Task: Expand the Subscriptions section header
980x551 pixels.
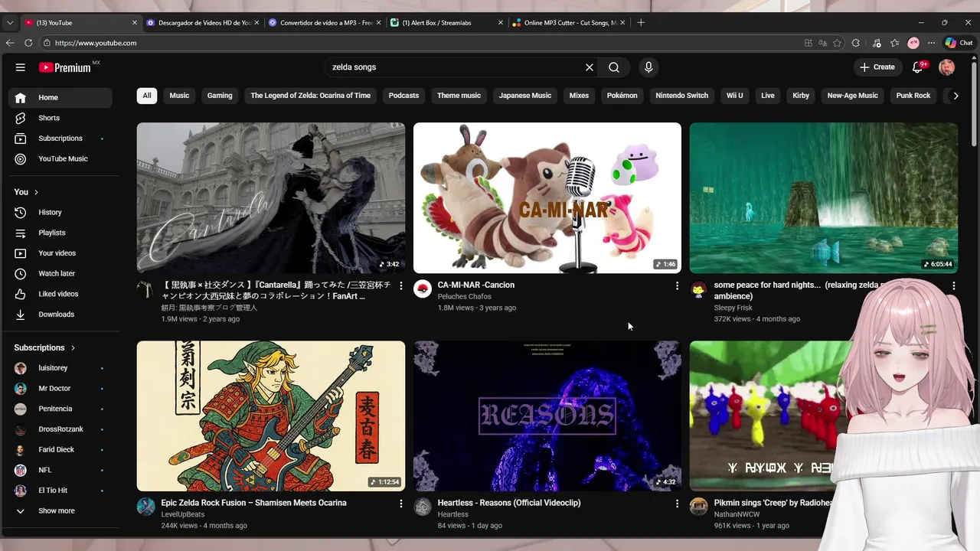Action: [45, 347]
